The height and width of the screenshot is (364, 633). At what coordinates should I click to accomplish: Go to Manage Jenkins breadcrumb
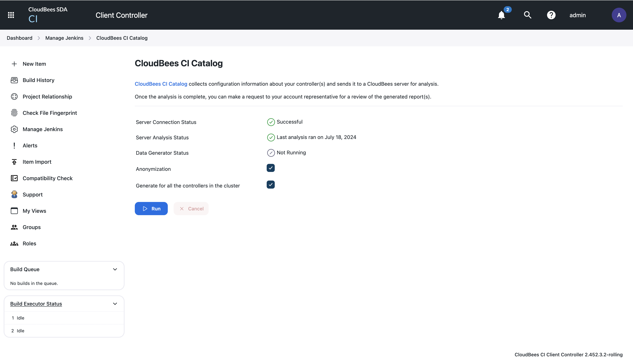(x=64, y=38)
